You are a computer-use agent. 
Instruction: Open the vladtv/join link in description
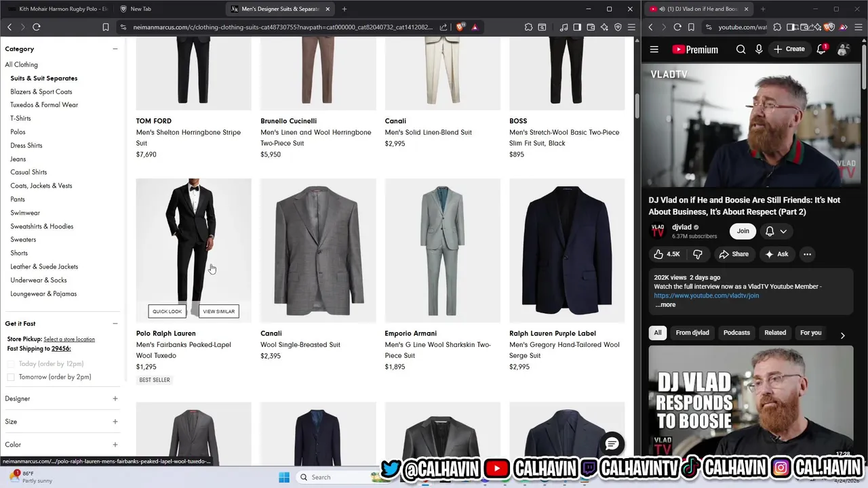tap(706, 296)
